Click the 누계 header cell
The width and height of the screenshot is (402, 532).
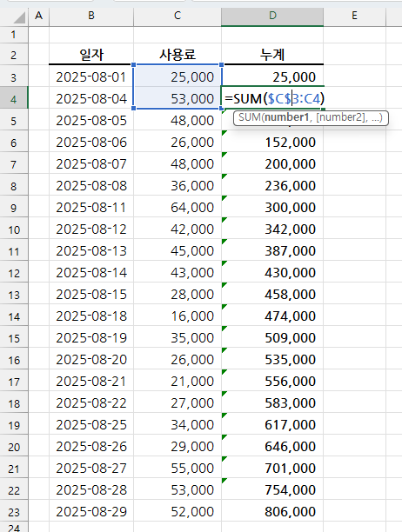pos(272,54)
